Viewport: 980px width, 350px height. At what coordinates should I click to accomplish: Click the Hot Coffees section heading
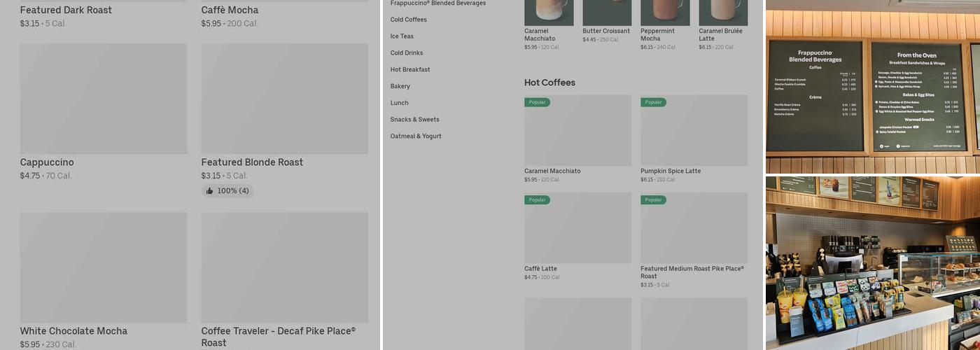(549, 83)
